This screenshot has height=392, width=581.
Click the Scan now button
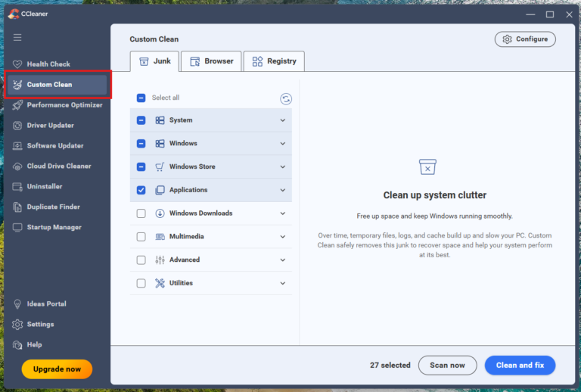447,366
